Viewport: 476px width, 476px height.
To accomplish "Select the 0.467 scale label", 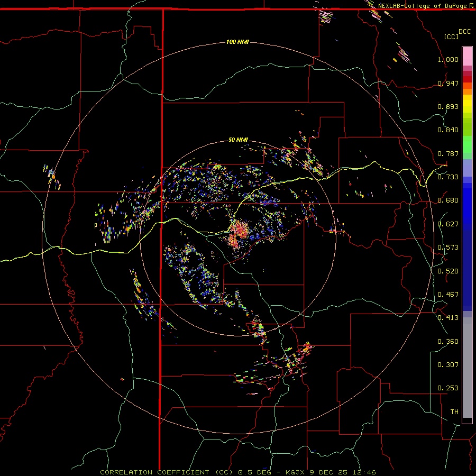I will [448, 295].
